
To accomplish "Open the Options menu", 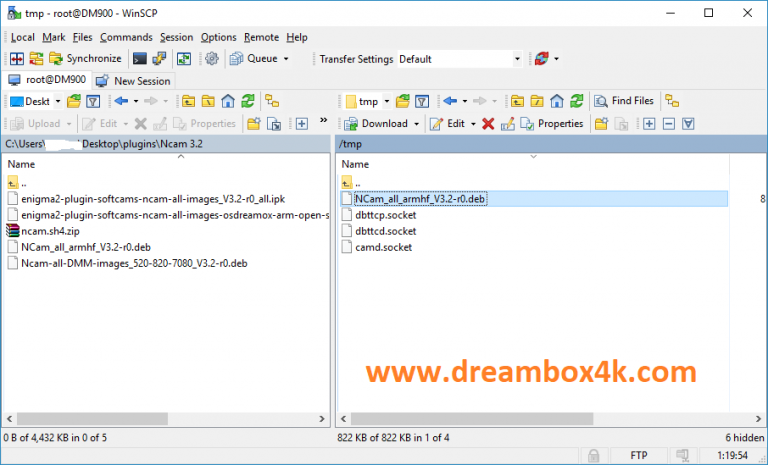I will pos(218,37).
